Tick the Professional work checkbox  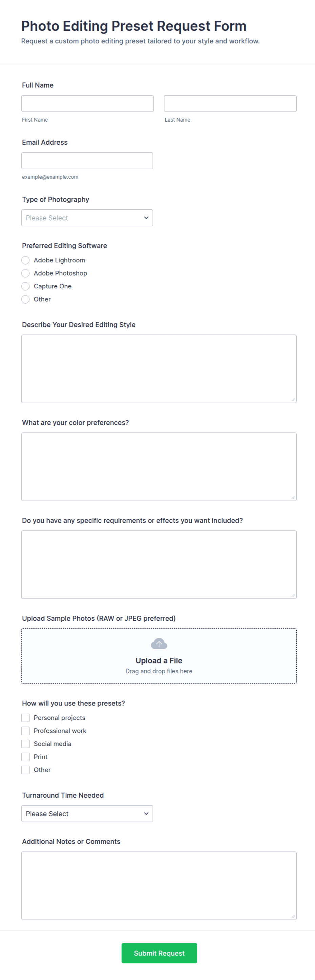point(25,731)
